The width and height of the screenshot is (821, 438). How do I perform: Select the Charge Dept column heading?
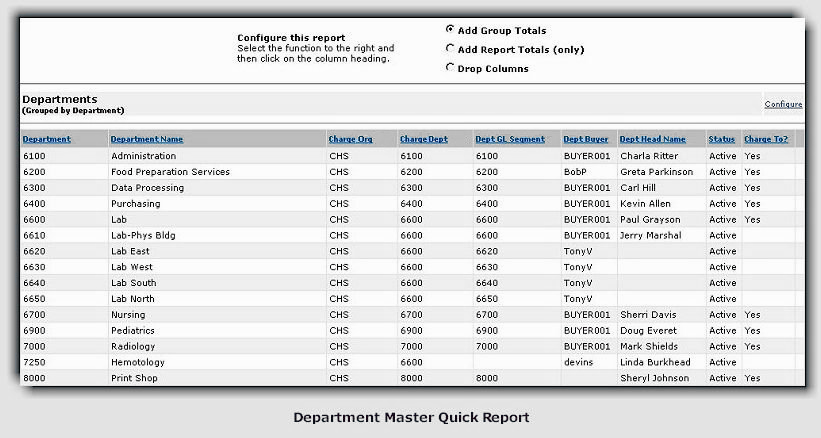tap(424, 139)
